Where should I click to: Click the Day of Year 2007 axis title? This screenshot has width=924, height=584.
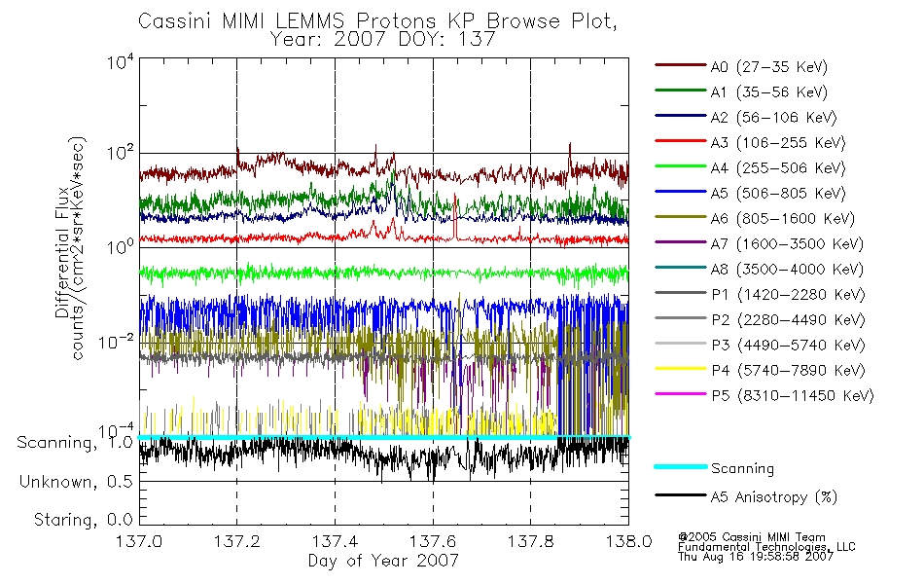pos(383,561)
